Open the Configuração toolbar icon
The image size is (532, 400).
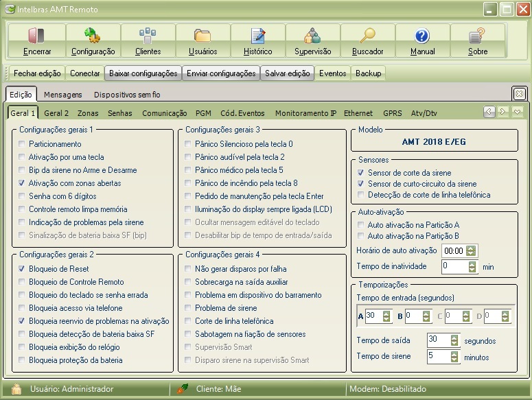pos(92,36)
